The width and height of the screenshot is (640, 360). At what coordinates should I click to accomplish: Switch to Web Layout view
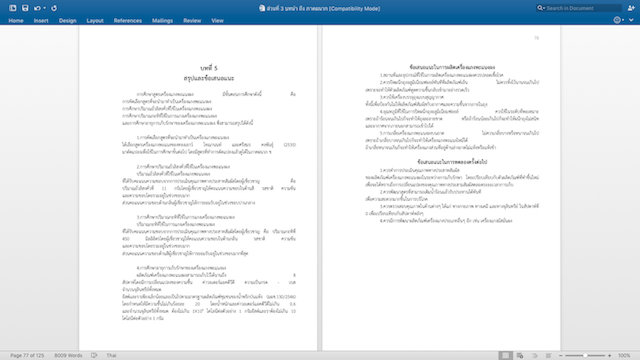click(520, 356)
